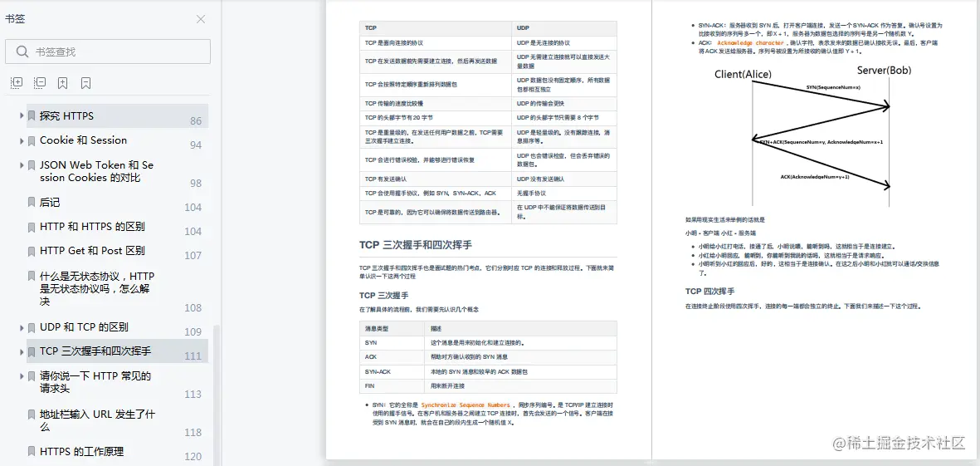Click ACK(AcknowledgeNum=y+1) arrow label
This screenshot has height=466, width=980.
815,177
